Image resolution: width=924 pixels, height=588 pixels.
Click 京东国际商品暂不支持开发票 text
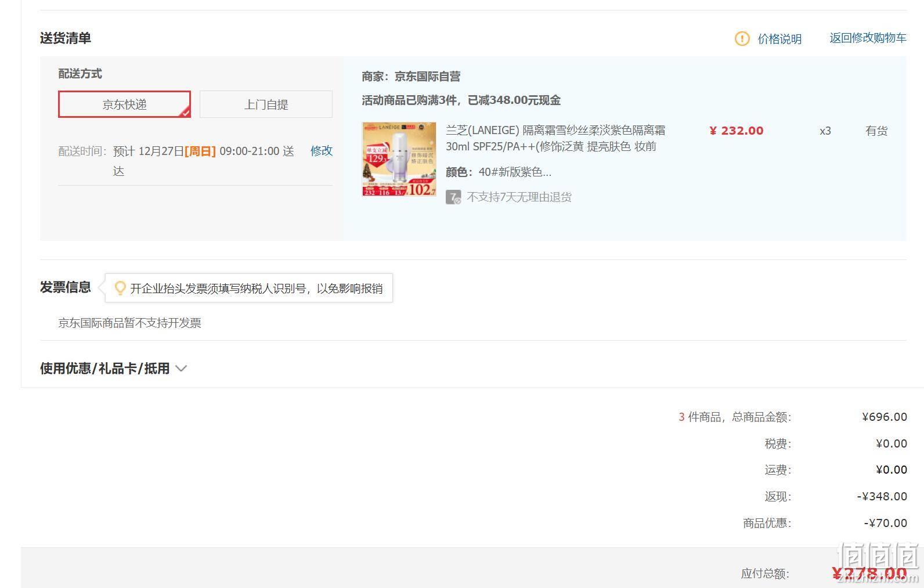coord(129,323)
